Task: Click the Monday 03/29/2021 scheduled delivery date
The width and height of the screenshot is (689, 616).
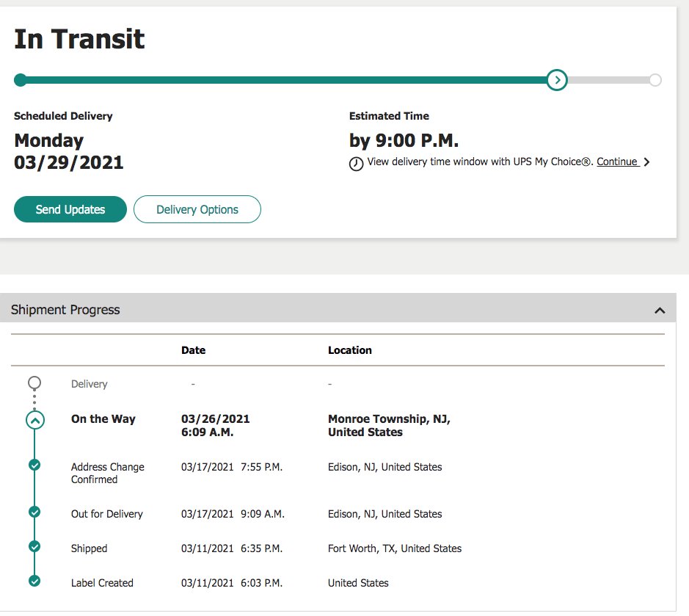Action: click(x=68, y=151)
